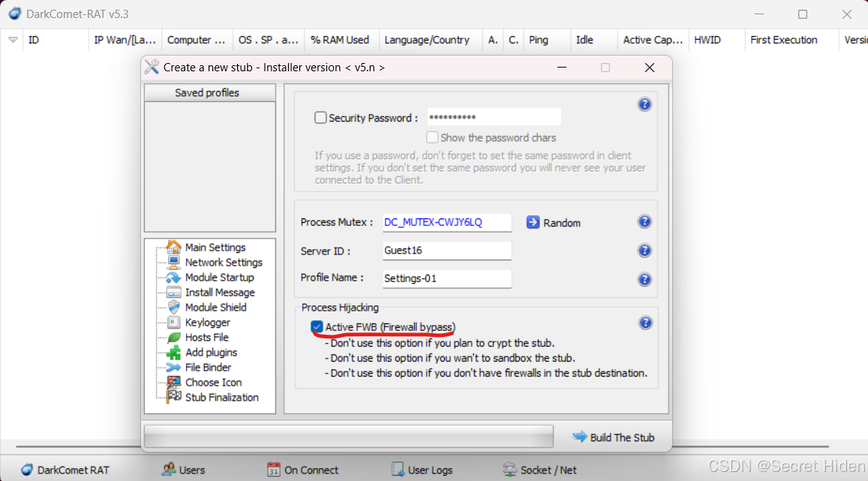Open Main Settings house icon
This screenshot has width=868, height=481.
point(174,247)
